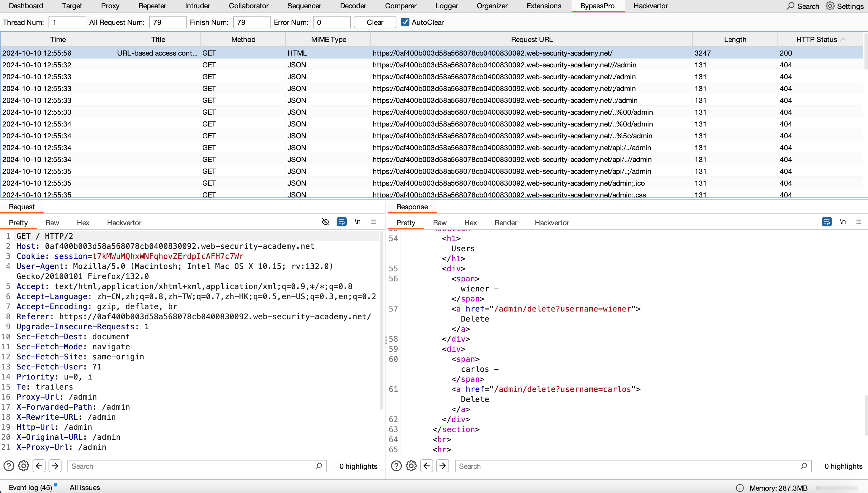This screenshot has width=868, height=493.
Task: Go to previous match in Response search
Action: pyautogui.click(x=426, y=466)
